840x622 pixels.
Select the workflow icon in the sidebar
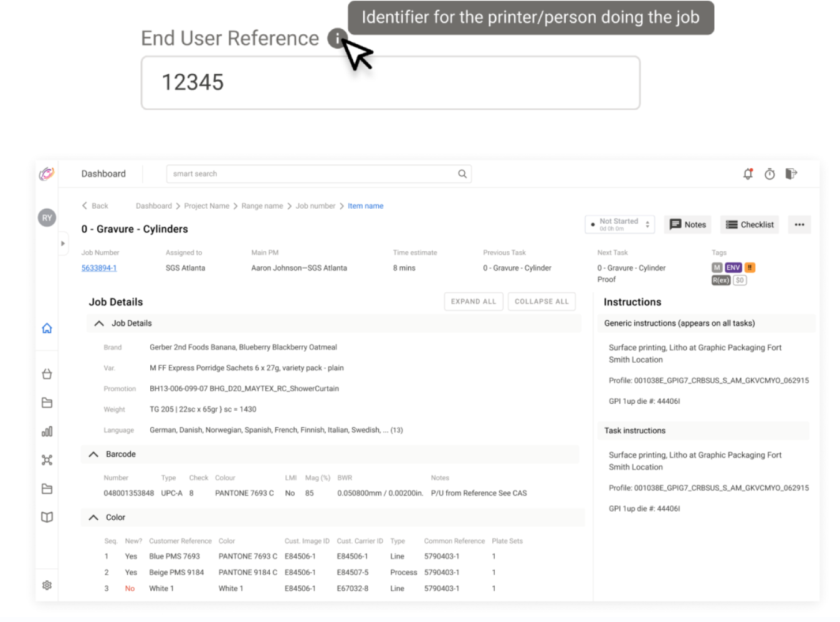tap(47, 460)
